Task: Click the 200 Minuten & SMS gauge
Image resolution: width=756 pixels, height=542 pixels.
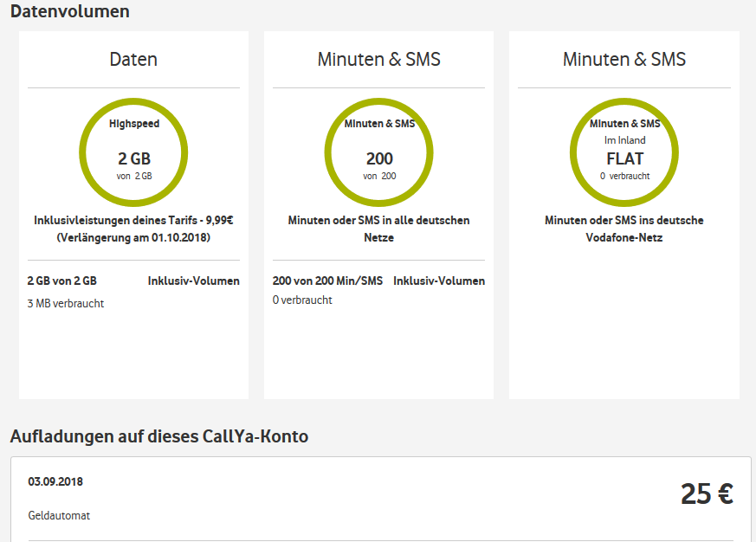Action: 378,152
